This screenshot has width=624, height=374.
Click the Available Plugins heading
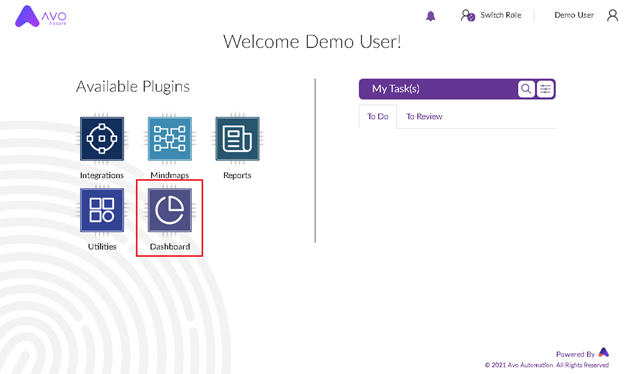(133, 87)
